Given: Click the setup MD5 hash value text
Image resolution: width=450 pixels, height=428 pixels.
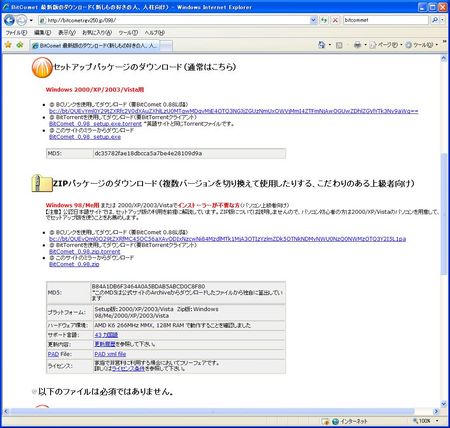Looking at the screenshot, I should (x=148, y=153).
